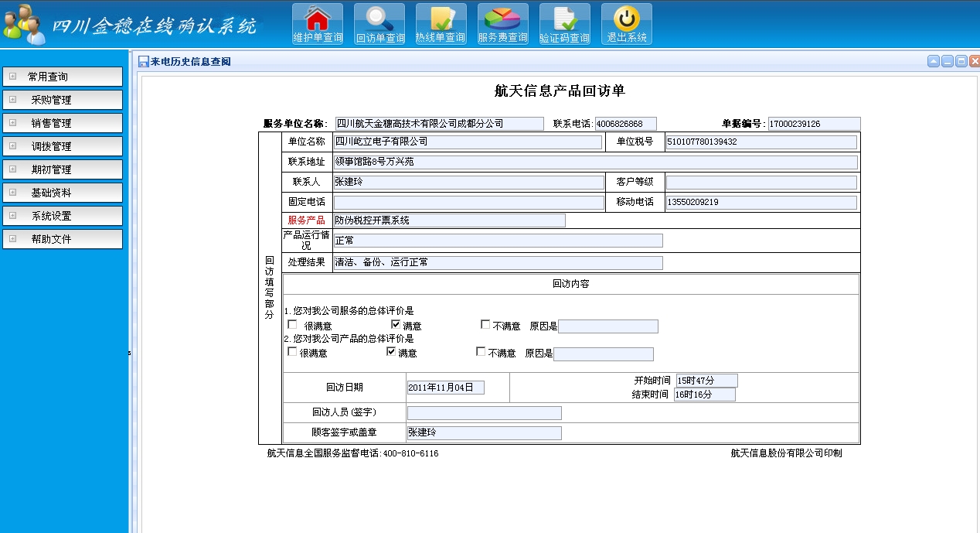The height and width of the screenshot is (533, 980).
Task: Click the 航天信息股份有限公司印制 footer text
Action: point(786,453)
